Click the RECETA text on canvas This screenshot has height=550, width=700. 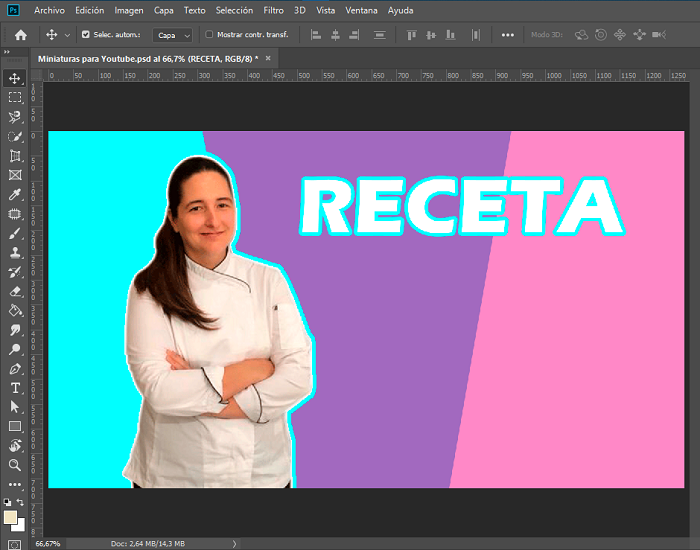462,206
